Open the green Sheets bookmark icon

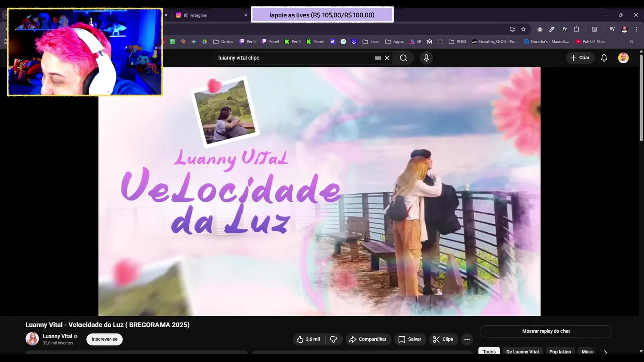(173, 42)
